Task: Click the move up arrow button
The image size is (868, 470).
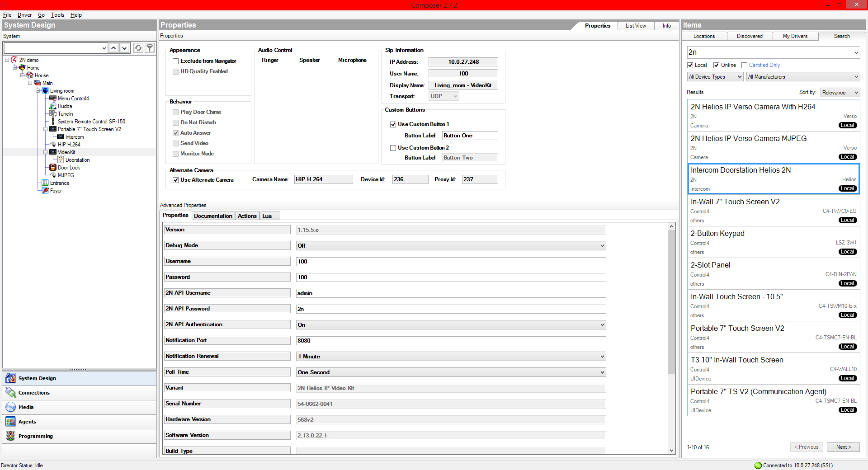Action: (x=113, y=48)
